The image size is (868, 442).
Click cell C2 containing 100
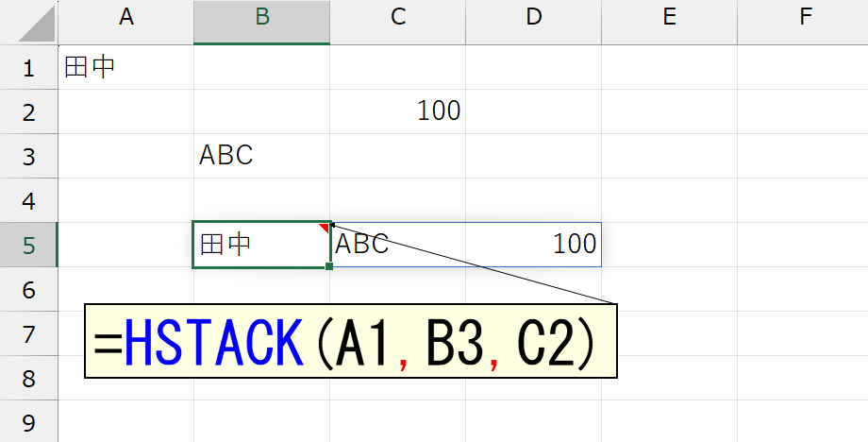click(397, 111)
